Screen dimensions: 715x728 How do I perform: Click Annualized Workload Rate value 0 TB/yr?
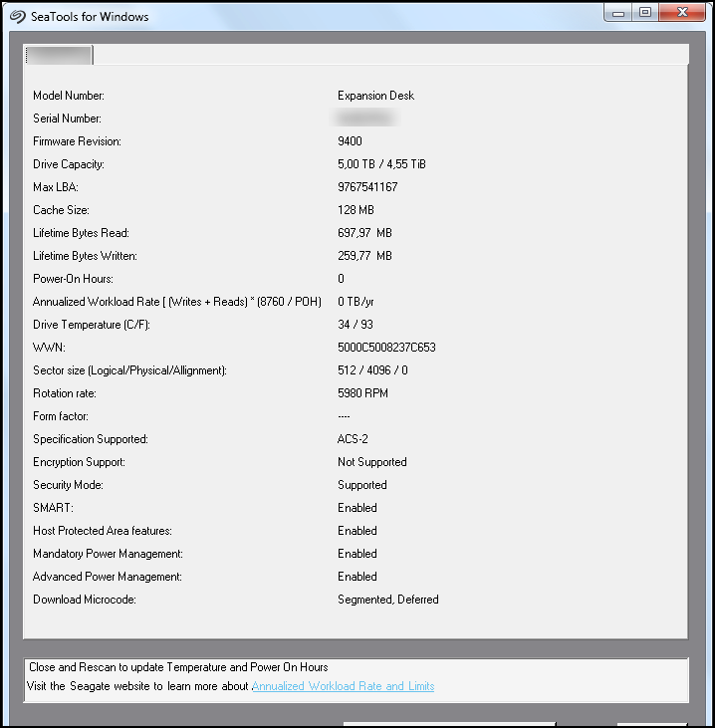356,302
